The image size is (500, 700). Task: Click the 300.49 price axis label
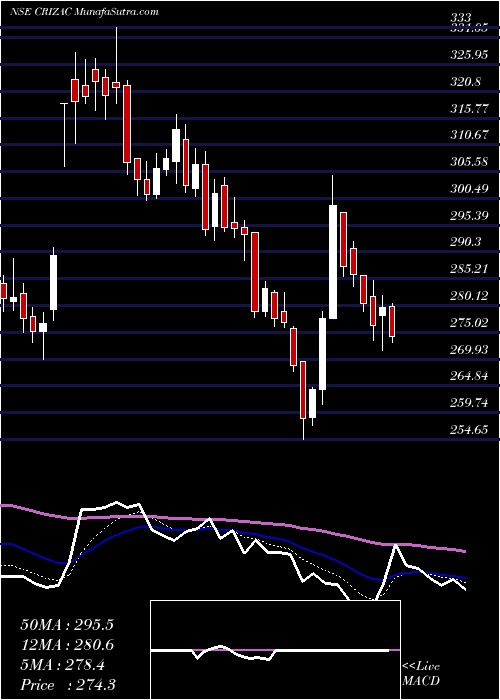pos(469,189)
